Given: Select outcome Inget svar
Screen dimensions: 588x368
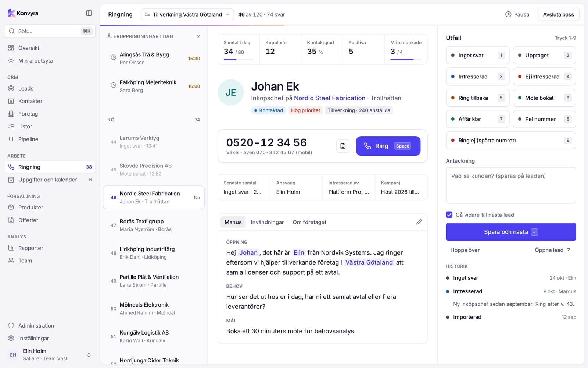Looking at the screenshot, I should pyautogui.click(x=478, y=55).
